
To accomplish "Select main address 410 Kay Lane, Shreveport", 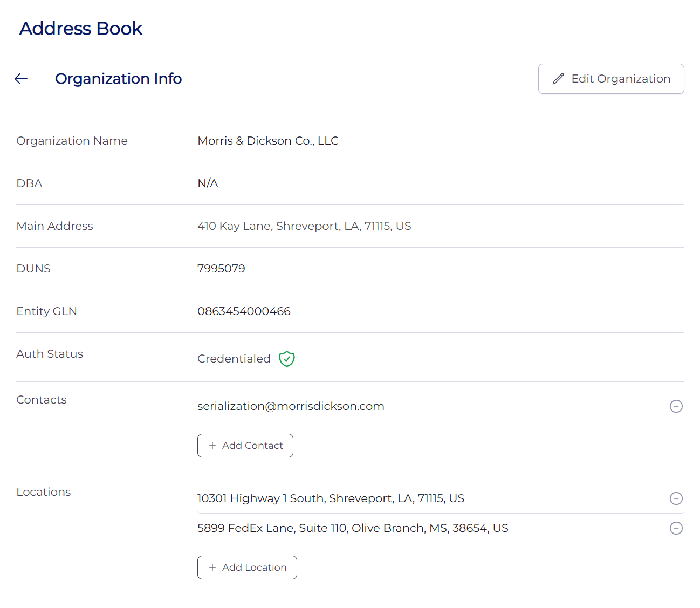I will 304,226.
